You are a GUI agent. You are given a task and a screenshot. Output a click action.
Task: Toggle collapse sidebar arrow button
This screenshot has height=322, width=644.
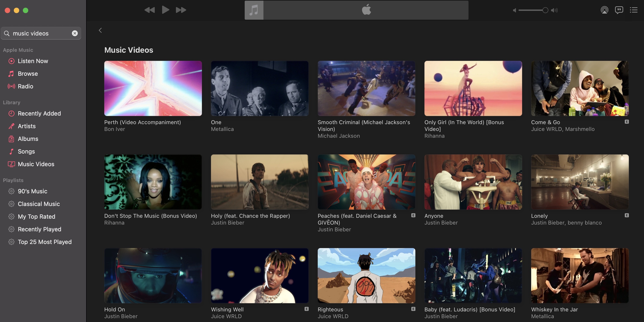click(x=100, y=30)
